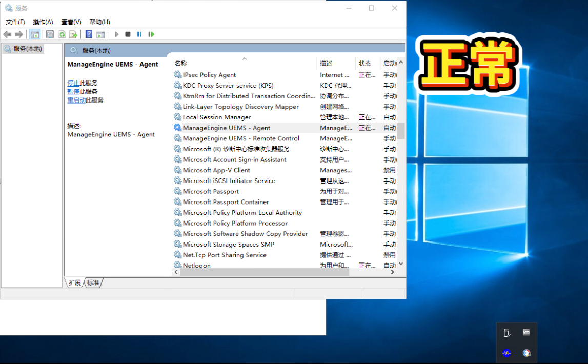Click the vertical scrollbar thumb

click(401, 131)
